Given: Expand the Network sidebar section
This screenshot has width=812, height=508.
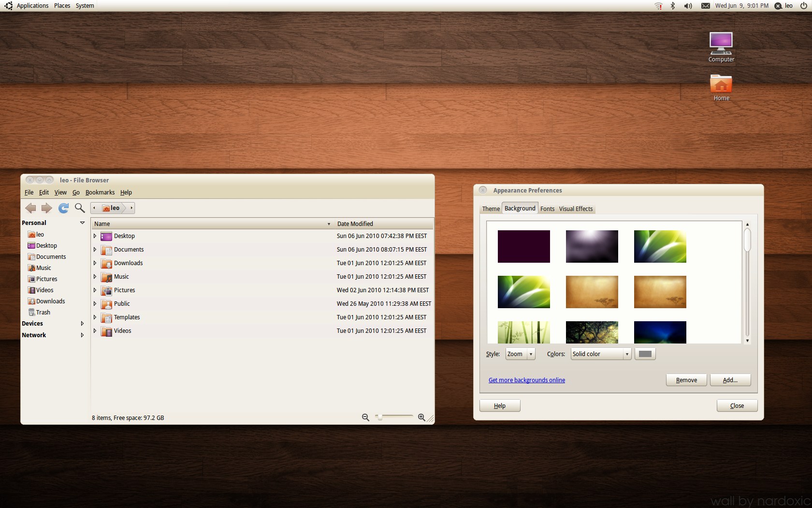Looking at the screenshot, I should 82,335.
